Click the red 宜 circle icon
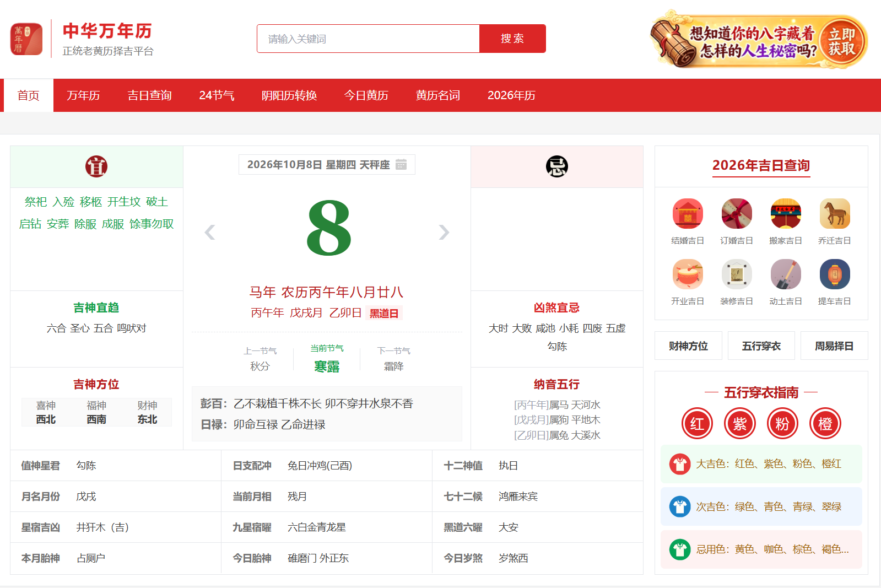881x588 pixels. coord(96,166)
